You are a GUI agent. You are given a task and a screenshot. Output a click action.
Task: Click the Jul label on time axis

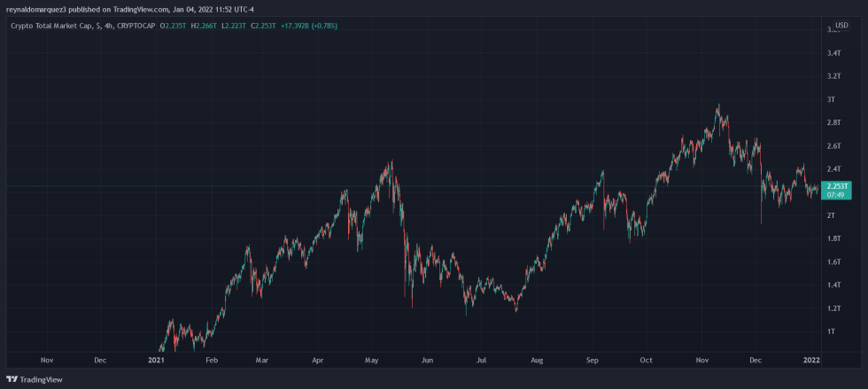pyautogui.click(x=481, y=360)
